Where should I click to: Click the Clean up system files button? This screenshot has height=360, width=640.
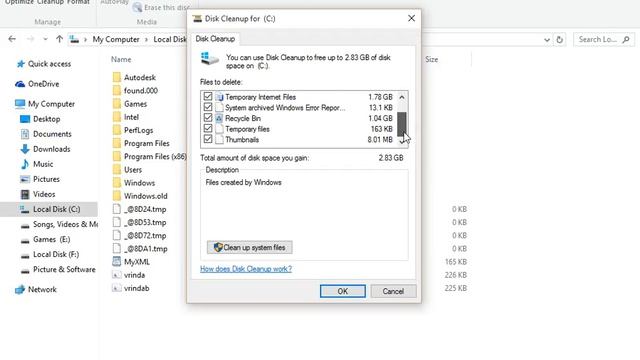point(249,247)
